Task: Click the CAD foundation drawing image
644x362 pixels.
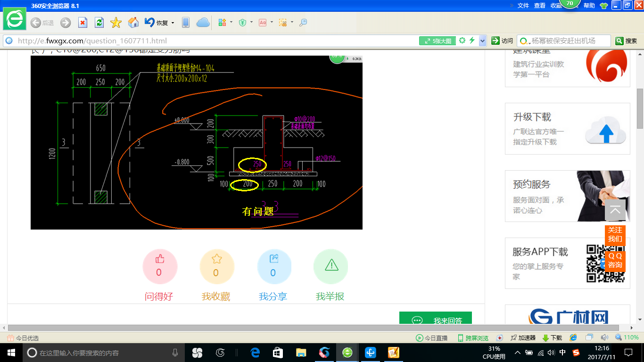Action: 197,142
